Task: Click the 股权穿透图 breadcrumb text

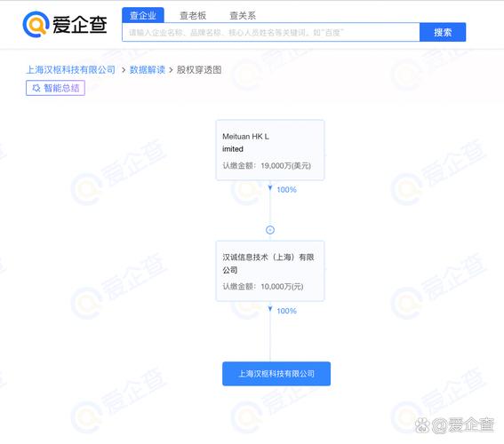Action: click(x=199, y=69)
